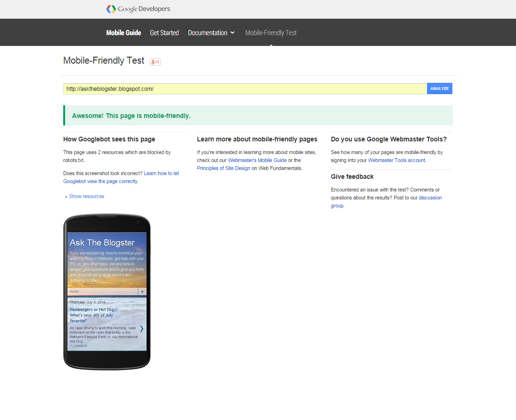
Task: Open the Webmaster's Mobile Guide link
Action: pos(257,160)
